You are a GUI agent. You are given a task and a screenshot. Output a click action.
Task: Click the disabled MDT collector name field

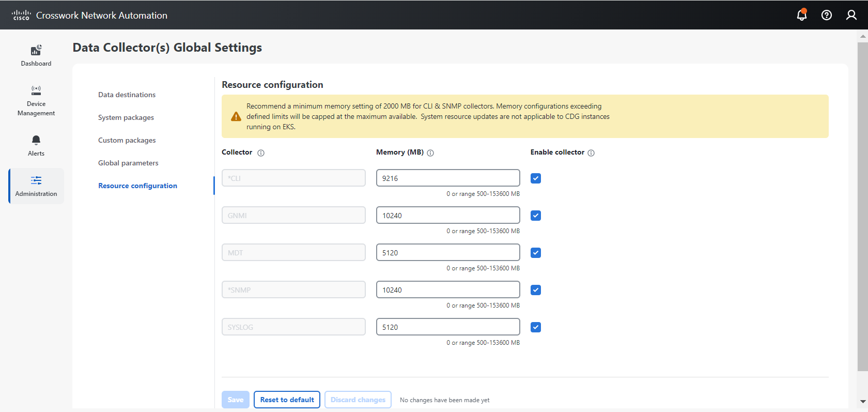(293, 252)
